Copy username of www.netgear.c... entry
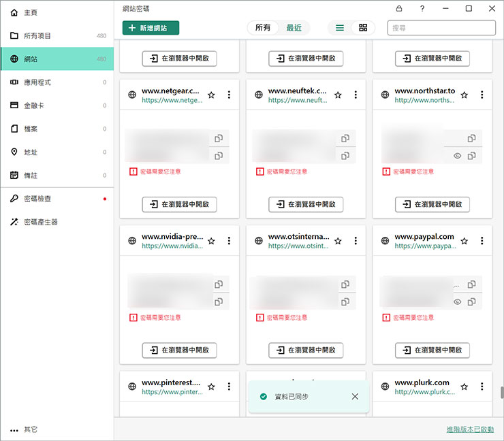 tap(219, 138)
